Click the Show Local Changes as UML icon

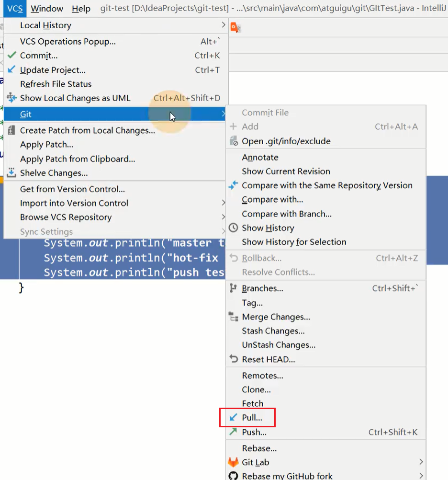(11, 98)
